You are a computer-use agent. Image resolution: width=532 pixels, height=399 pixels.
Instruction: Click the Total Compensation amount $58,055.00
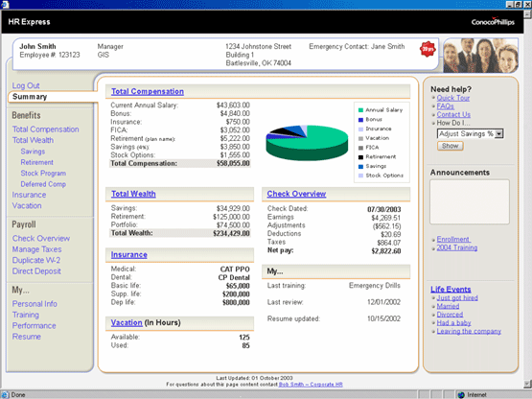pos(233,164)
